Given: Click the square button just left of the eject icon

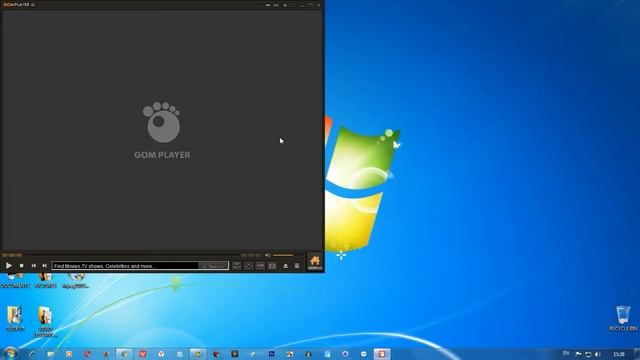Looking at the screenshot, I should [272, 266].
